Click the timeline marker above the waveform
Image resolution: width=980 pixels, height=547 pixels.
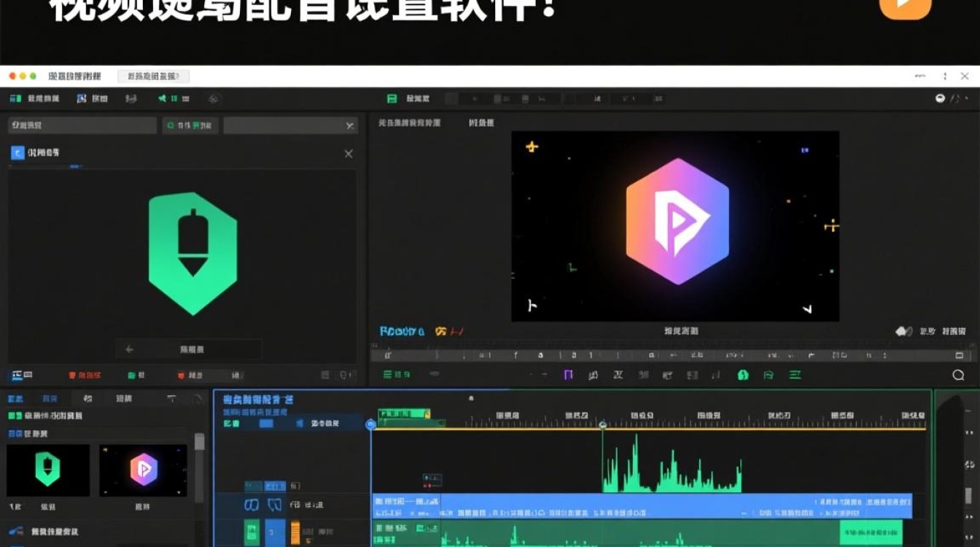coord(602,424)
